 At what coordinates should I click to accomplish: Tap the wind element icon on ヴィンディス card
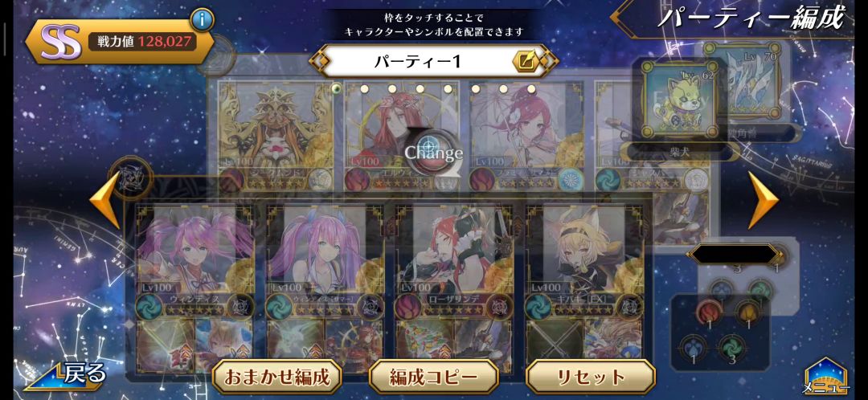click(x=148, y=306)
